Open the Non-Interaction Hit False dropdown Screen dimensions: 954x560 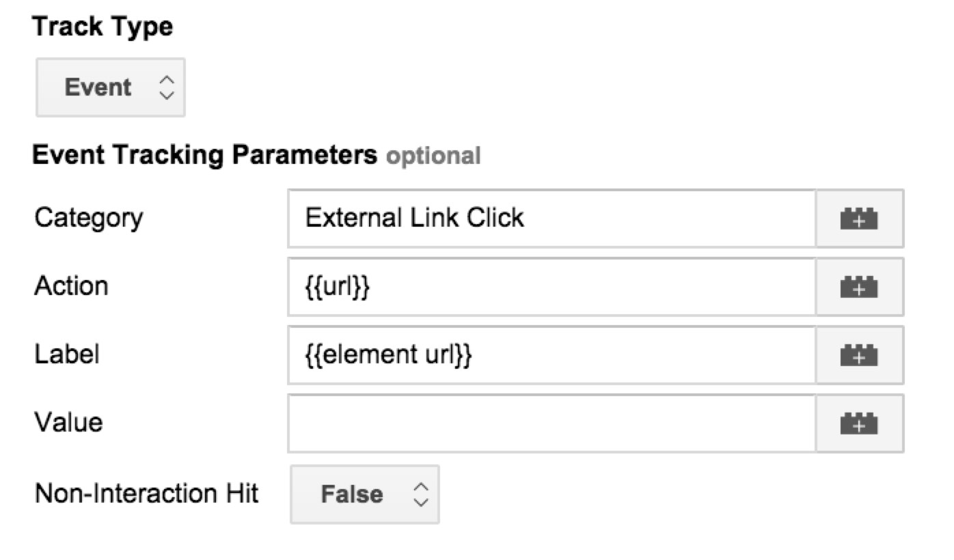(365, 494)
